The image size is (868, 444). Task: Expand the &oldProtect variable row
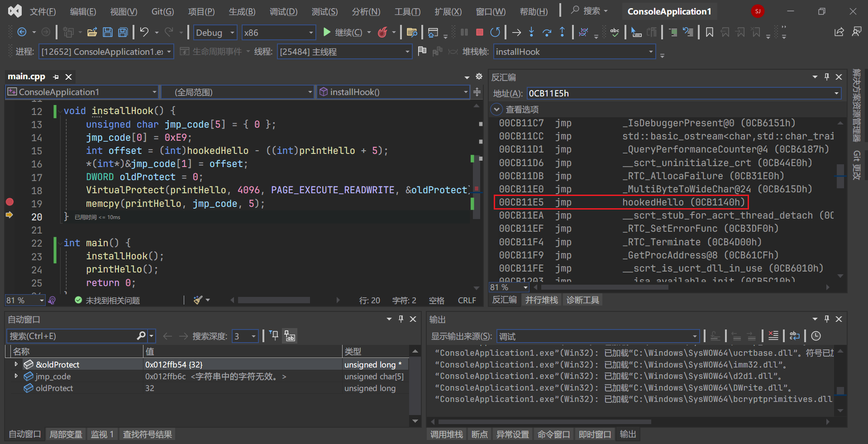tap(16, 364)
